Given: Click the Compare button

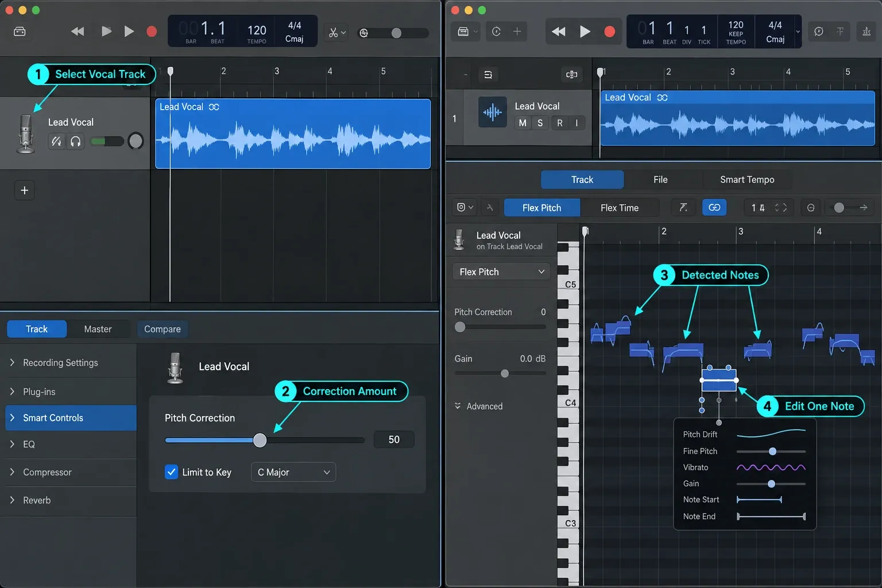Looking at the screenshot, I should [x=163, y=329].
